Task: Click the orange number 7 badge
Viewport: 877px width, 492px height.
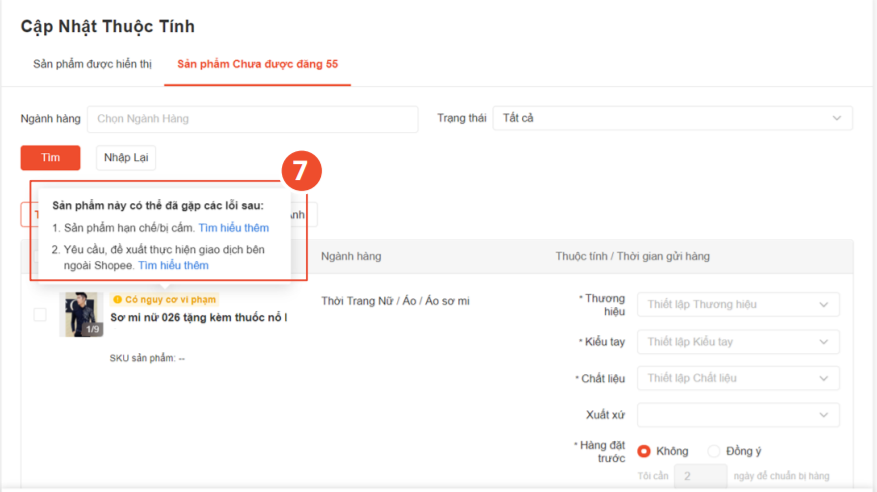Action: pos(300,171)
